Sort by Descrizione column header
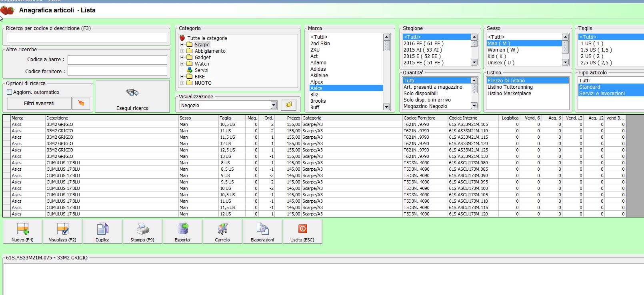 point(112,118)
